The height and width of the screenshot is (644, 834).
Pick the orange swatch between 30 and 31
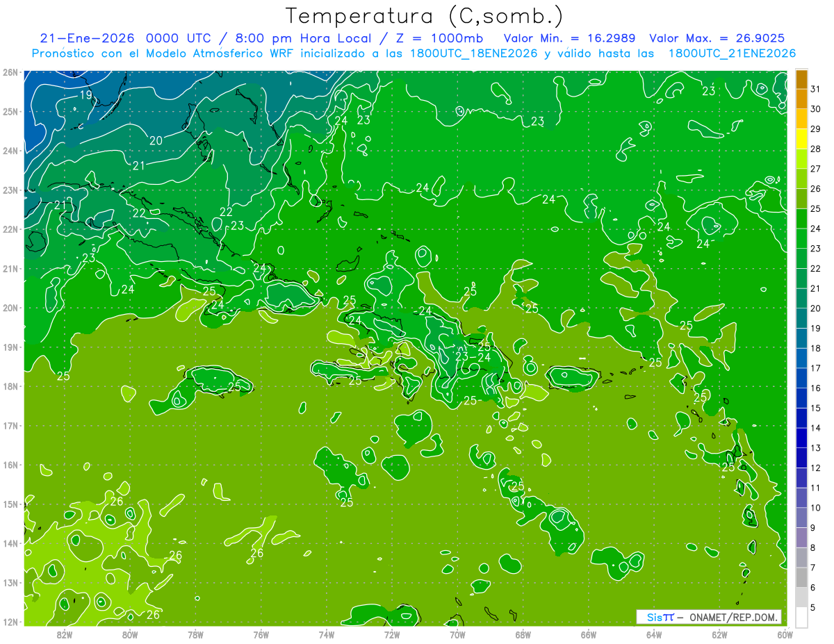(x=801, y=99)
